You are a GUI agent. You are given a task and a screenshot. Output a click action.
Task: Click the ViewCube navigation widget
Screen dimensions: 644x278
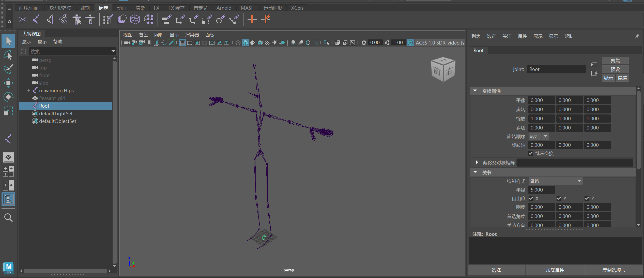[x=443, y=69]
